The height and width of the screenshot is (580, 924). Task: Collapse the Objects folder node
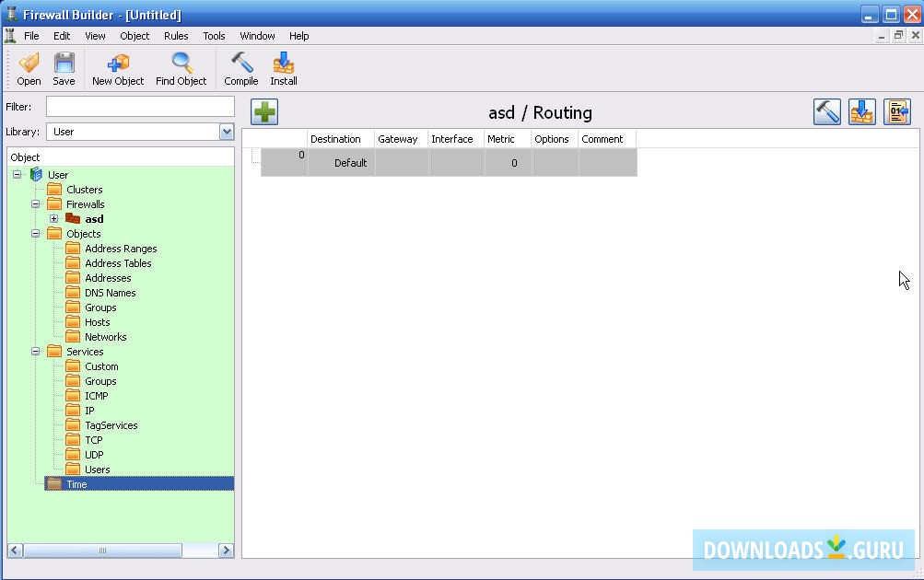[35, 233]
